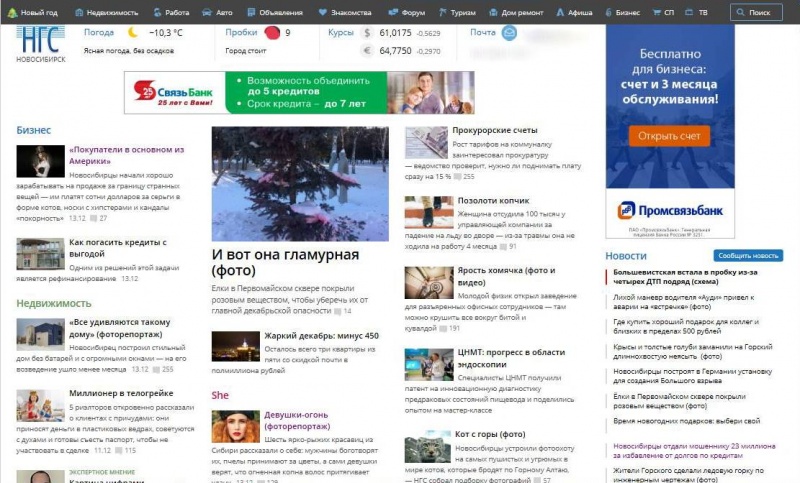Viewport: 800px width, 483px height.
Task: Click the Кот с горы article thumbnail
Action: pos(427,445)
